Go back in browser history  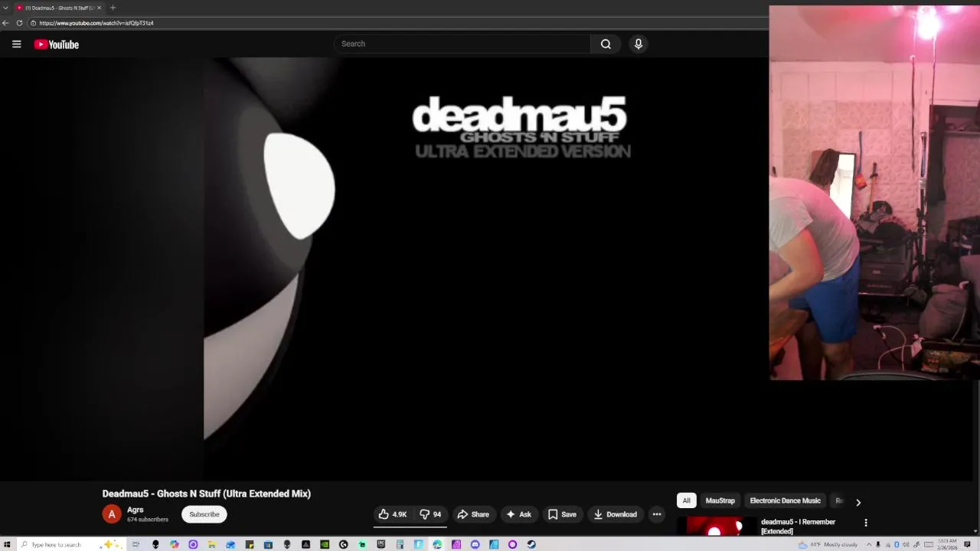click(5, 23)
